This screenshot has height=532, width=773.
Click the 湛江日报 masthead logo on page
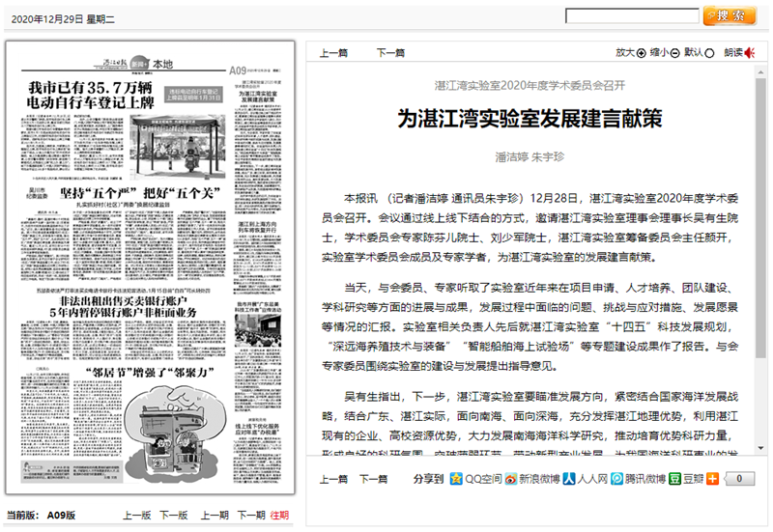[x=115, y=64]
